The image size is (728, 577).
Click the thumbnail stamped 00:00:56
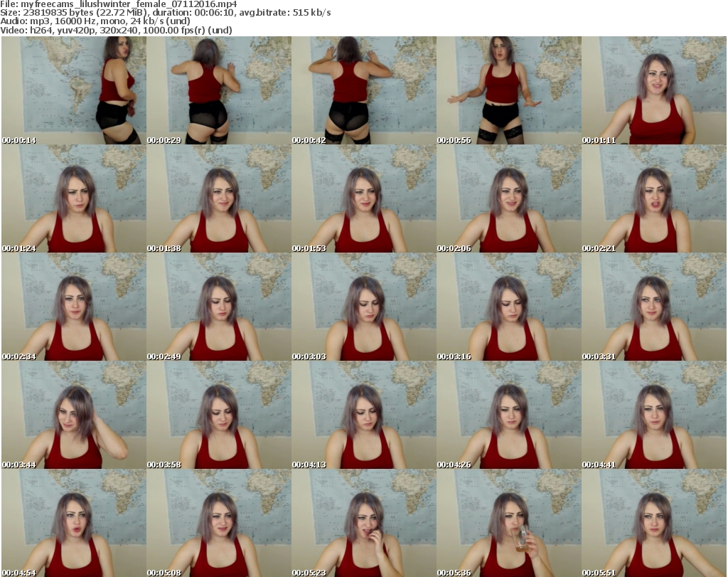pos(509,90)
